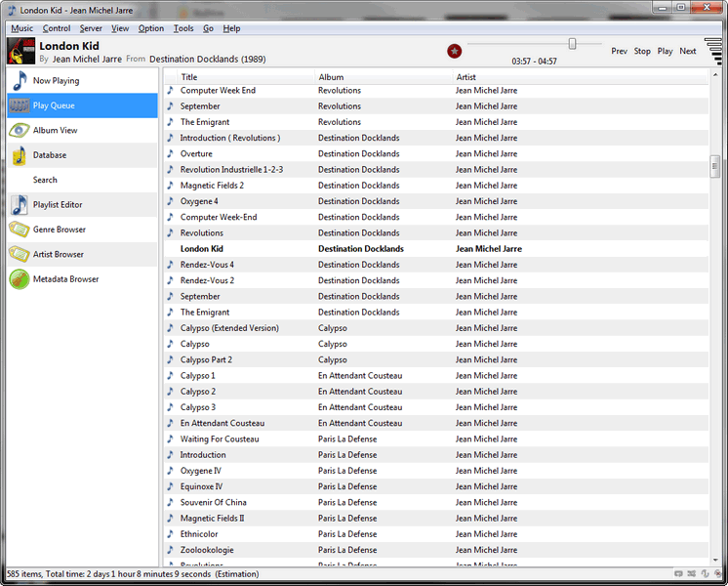Click the volume bars icon at top right
The image size is (728, 586).
[x=714, y=51]
